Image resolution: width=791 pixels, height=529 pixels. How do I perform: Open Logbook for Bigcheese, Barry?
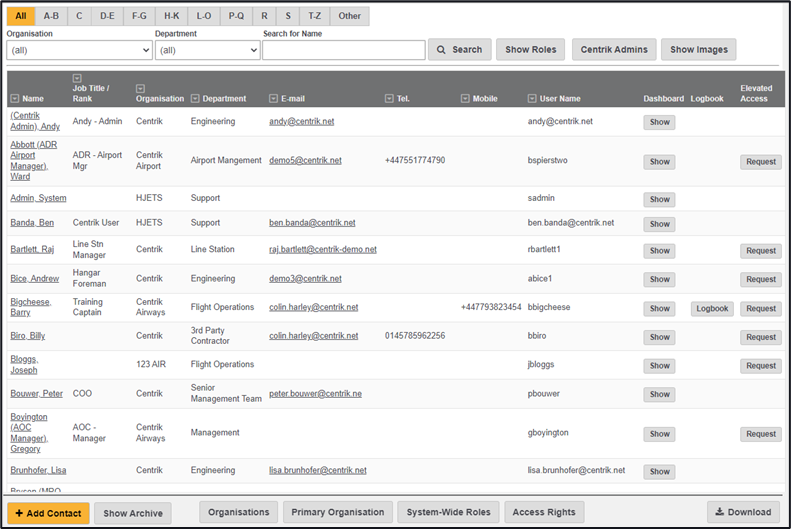(711, 309)
